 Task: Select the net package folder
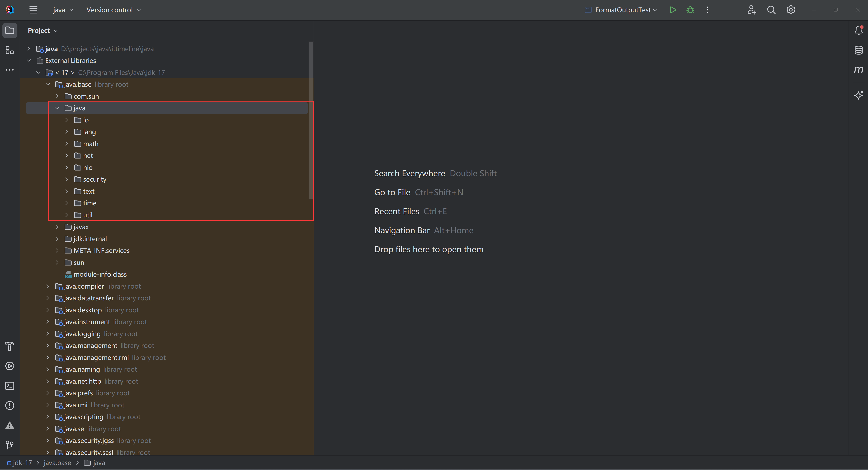click(83, 156)
